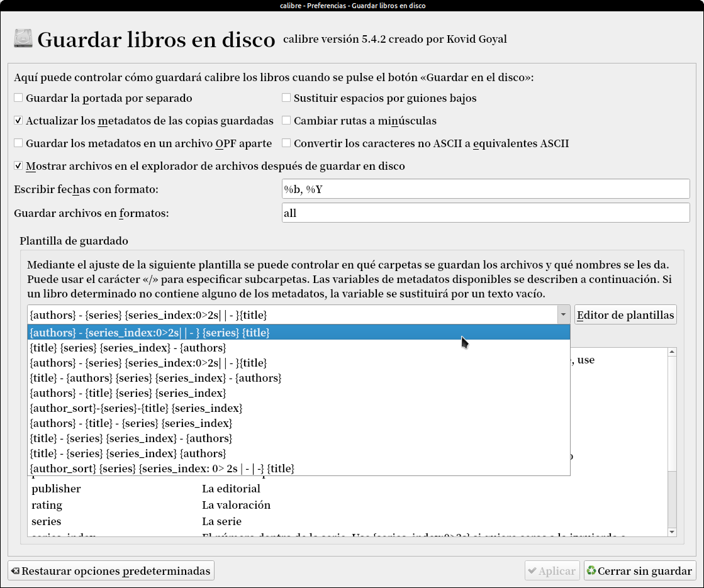Click Cerrar sin guardar
Image resolution: width=704 pixels, height=588 pixels.
(x=640, y=570)
